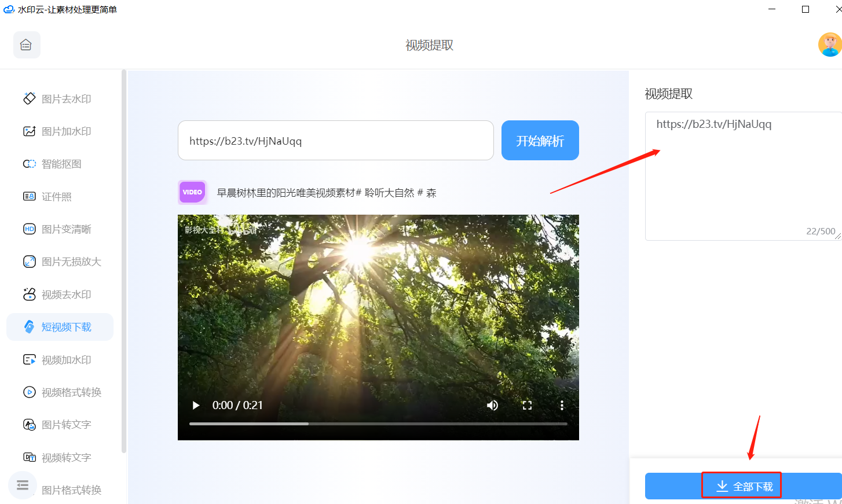Play the forest sunlight video
The width and height of the screenshot is (842, 504).
196,405
